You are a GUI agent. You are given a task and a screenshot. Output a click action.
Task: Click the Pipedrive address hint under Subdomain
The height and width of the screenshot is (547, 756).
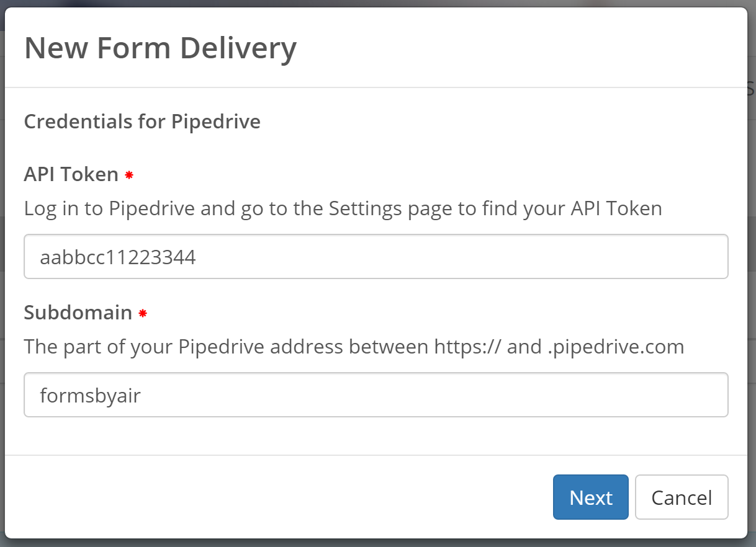[x=354, y=346]
